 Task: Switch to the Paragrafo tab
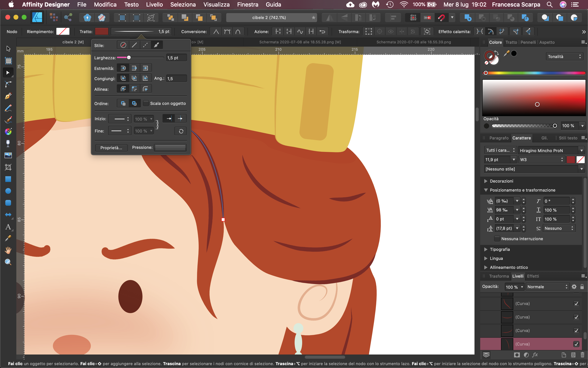(499, 138)
